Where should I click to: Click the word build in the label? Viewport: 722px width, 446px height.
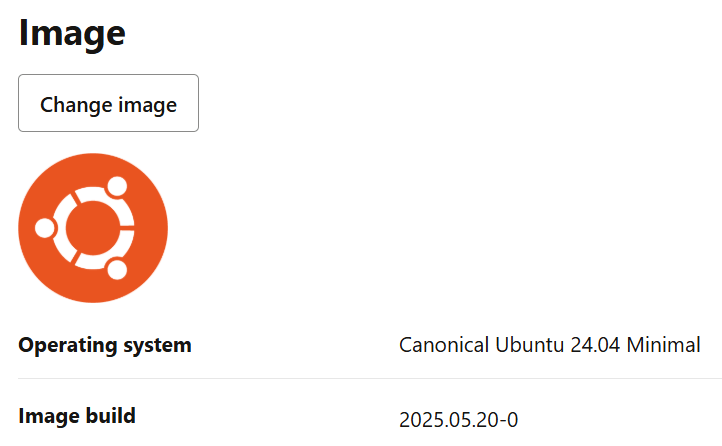109,415
